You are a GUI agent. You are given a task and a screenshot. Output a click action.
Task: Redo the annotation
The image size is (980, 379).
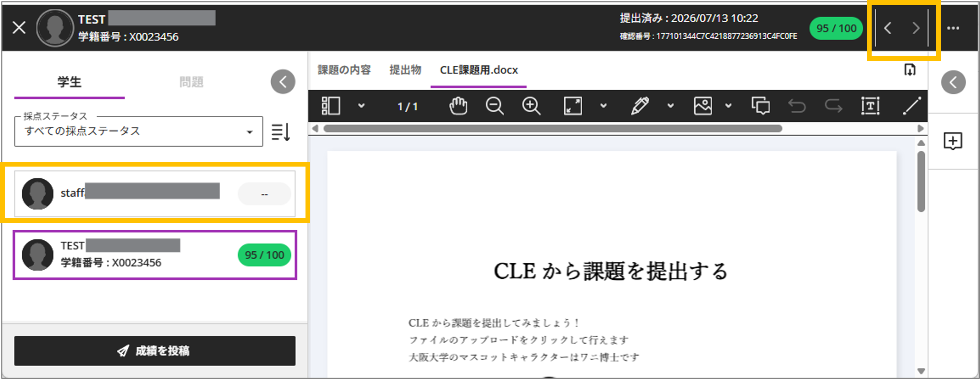[x=833, y=106]
